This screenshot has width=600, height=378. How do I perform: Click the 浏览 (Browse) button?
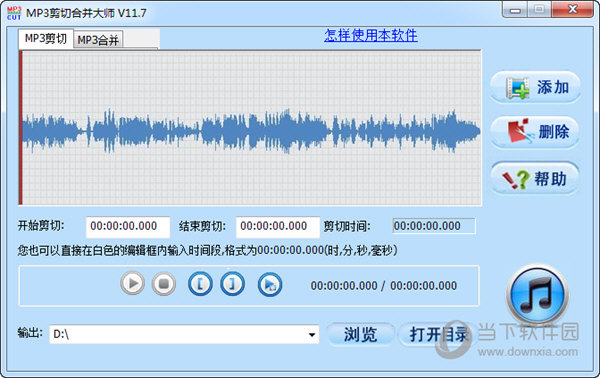[x=360, y=334]
